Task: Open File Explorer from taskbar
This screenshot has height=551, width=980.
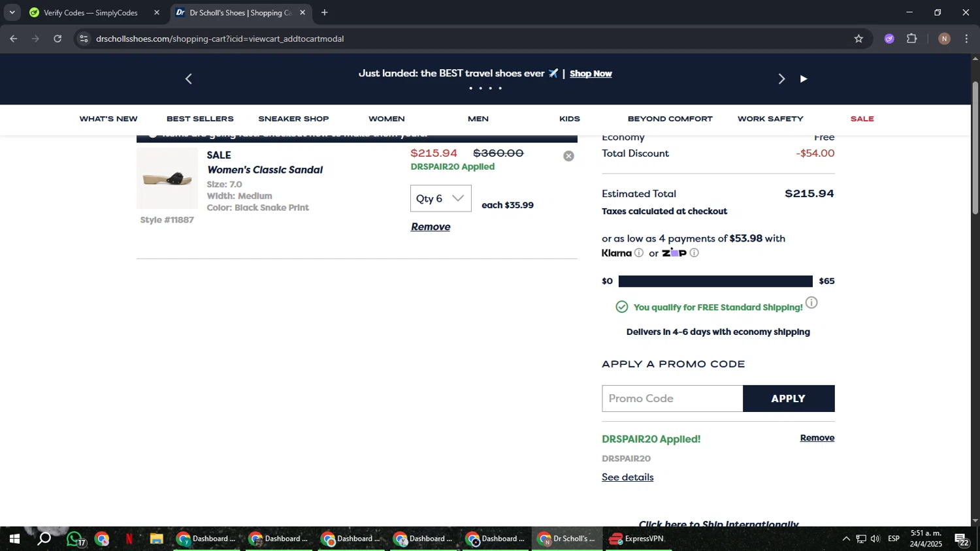Action: point(156,539)
